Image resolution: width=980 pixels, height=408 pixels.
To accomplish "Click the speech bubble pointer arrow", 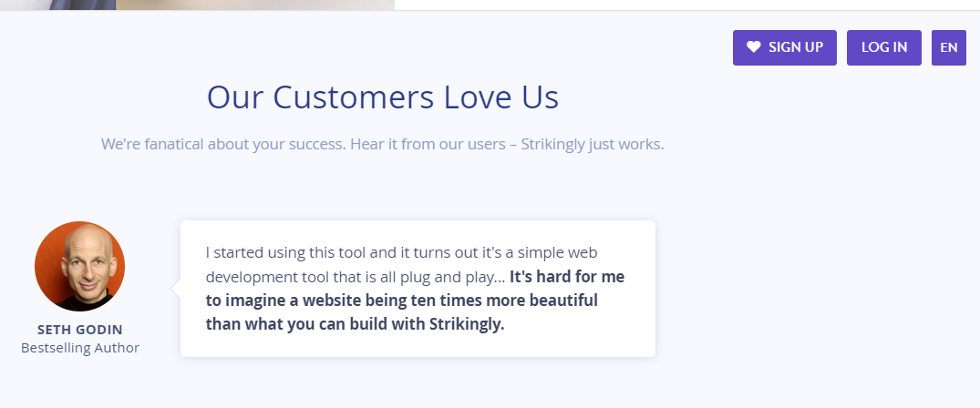I will coord(175,289).
